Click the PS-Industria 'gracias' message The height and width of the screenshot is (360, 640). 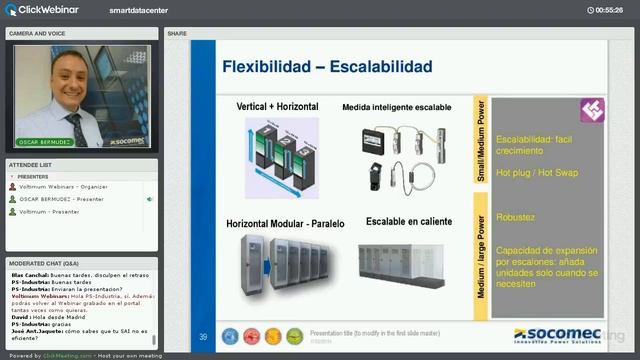[x=41, y=324]
